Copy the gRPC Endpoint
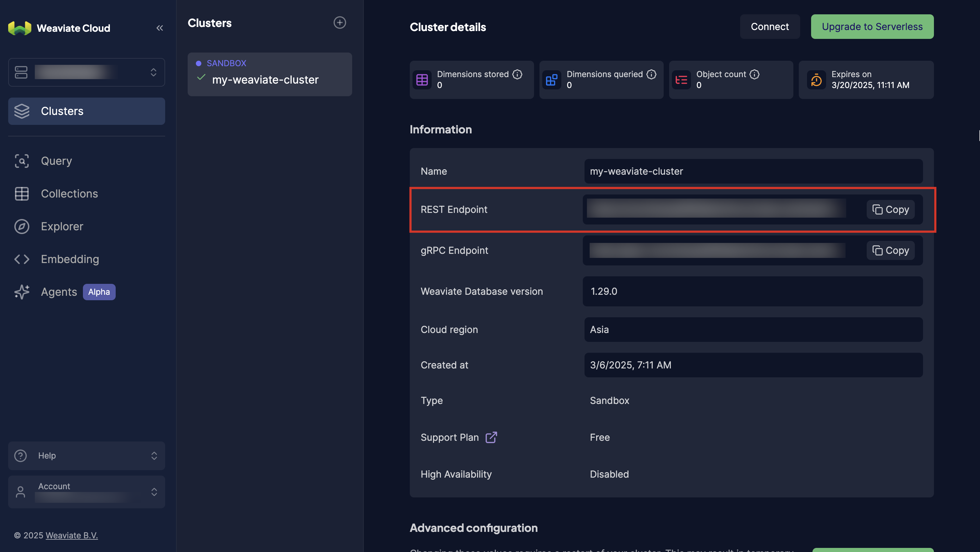The image size is (980, 552). point(890,250)
